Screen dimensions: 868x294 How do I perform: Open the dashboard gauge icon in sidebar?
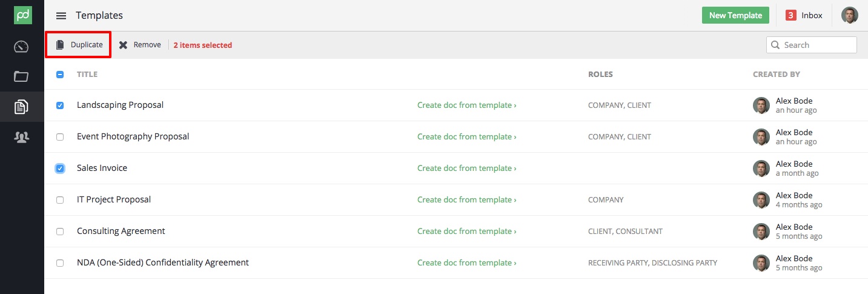(22, 47)
